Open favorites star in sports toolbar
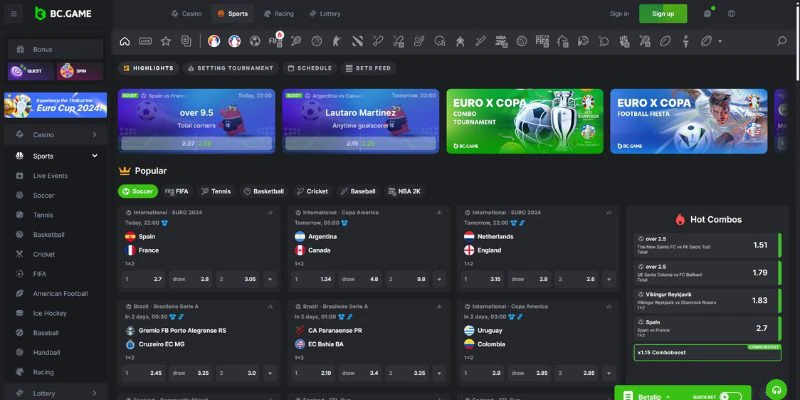The width and height of the screenshot is (800, 400). [166, 41]
